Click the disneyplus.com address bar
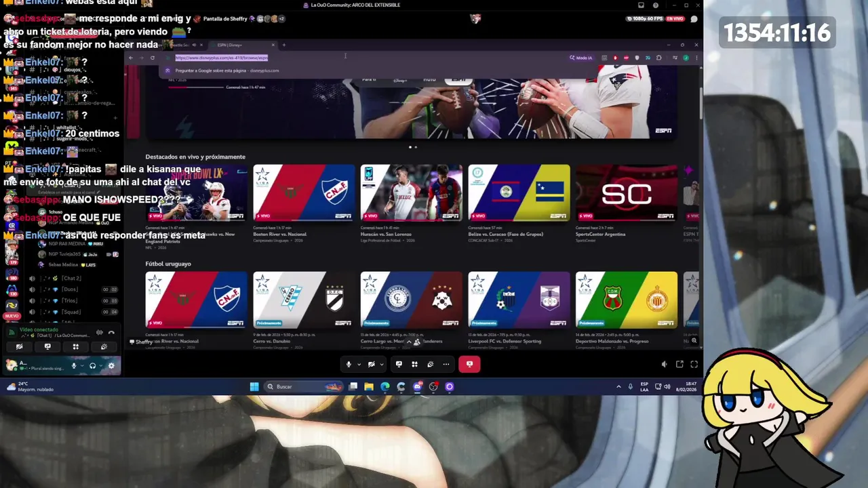The width and height of the screenshot is (868, 488). pyautogui.click(x=363, y=58)
